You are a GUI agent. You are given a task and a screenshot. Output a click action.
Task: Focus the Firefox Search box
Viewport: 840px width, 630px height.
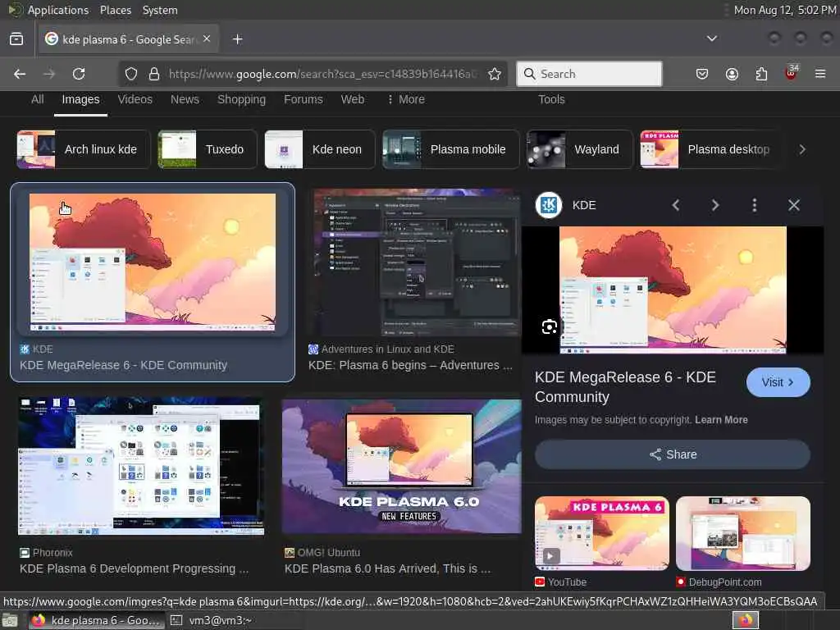click(x=589, y=74)
